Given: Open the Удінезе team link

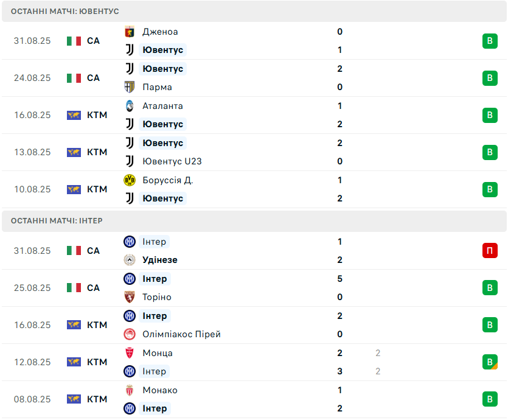Looking at the screenshot, I should tap(160, 260).
